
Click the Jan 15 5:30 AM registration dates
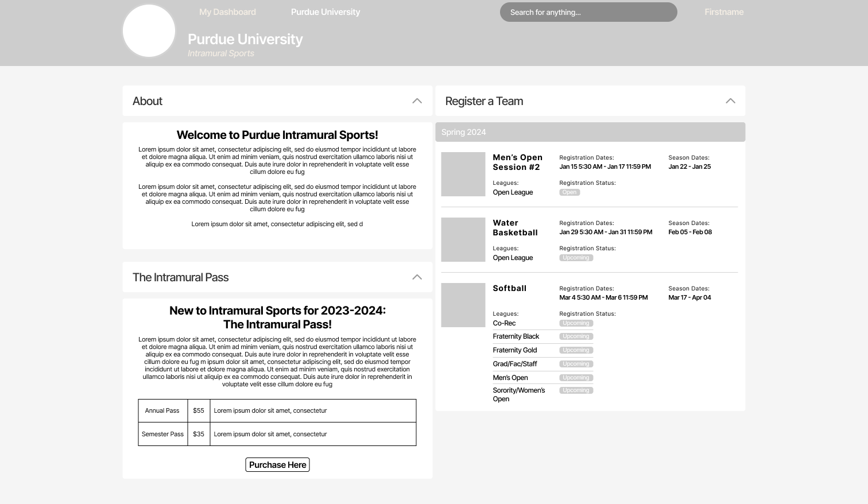coord(605,166)
